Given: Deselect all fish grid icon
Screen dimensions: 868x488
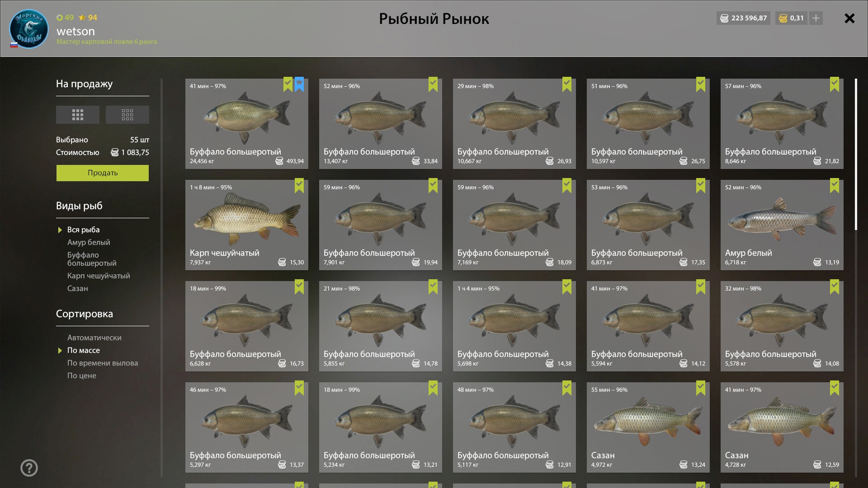Looking at the screenshot, I should pos(127,115).
